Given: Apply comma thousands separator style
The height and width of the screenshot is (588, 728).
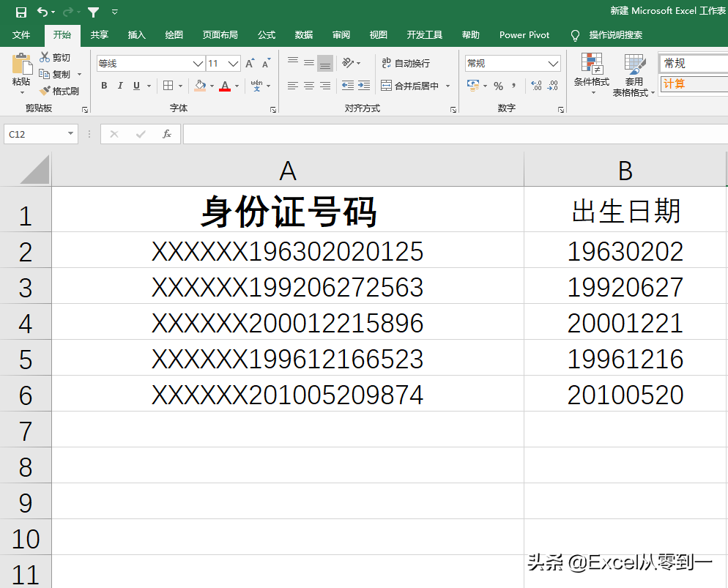Looking at the screenshot, I should [514, 86].
